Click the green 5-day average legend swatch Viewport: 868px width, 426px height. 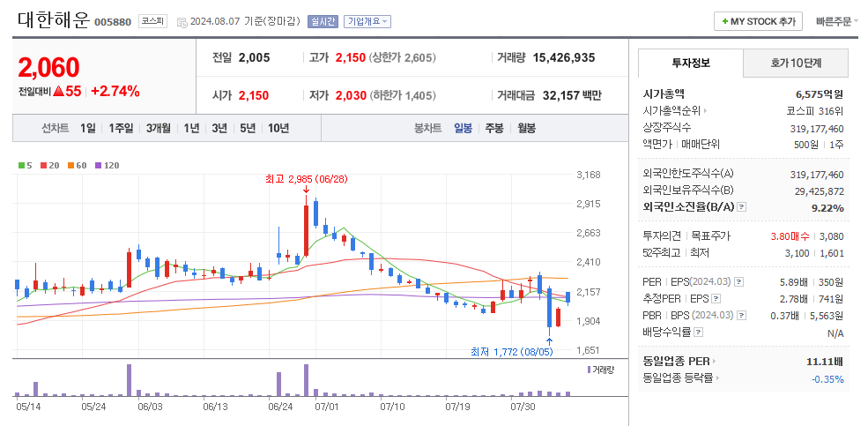pyautogui.click(x=21, y=165)
